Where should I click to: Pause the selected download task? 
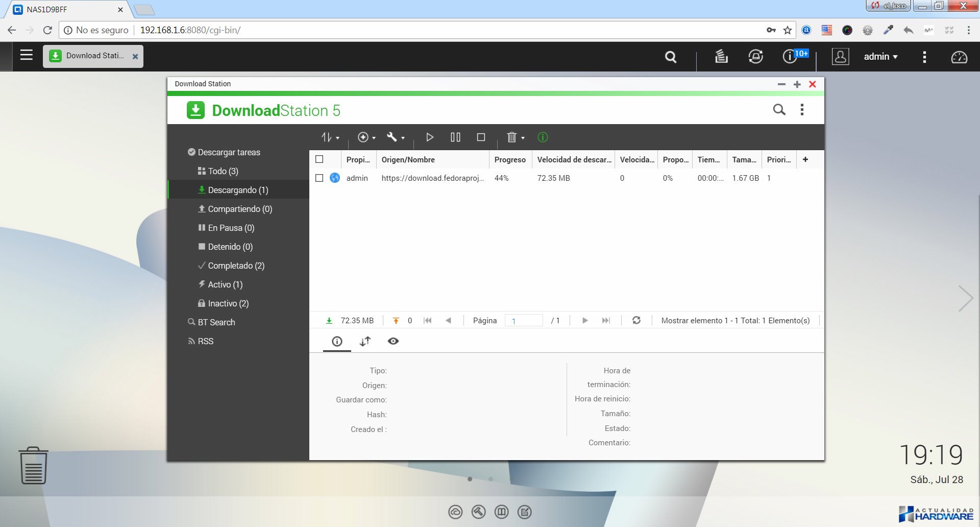(x=455, y=137)
